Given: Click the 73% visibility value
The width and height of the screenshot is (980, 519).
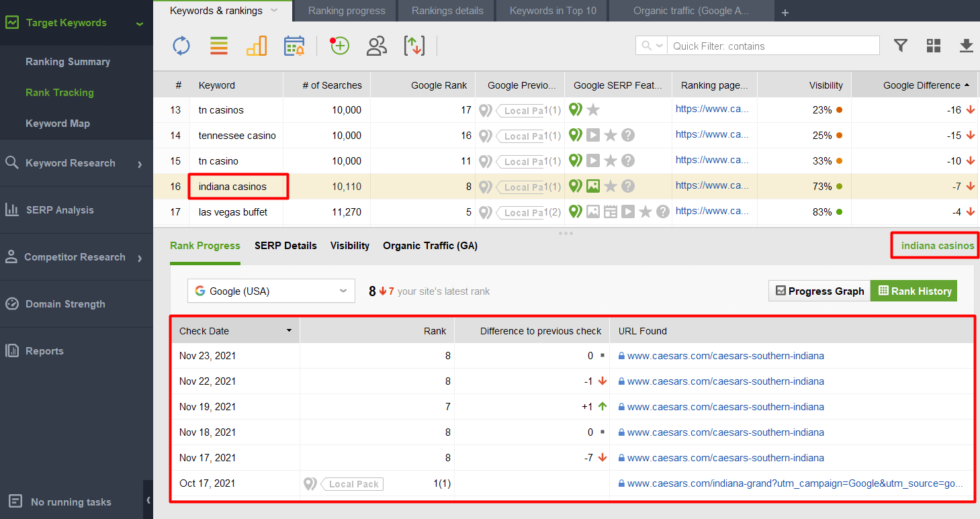Looking at the screenshot, I should (x=822, y=187).
